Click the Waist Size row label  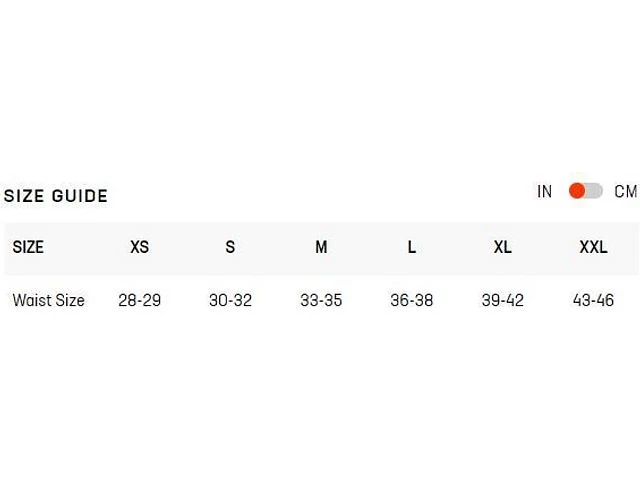(48, 300)
